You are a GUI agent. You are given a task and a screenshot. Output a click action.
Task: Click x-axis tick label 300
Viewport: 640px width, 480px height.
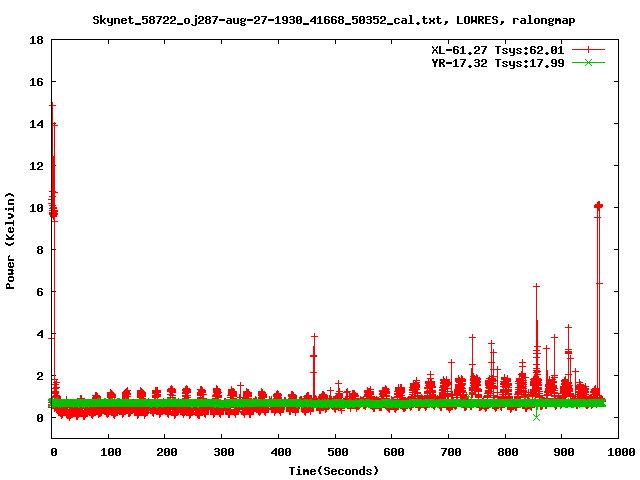coord(224,452)
